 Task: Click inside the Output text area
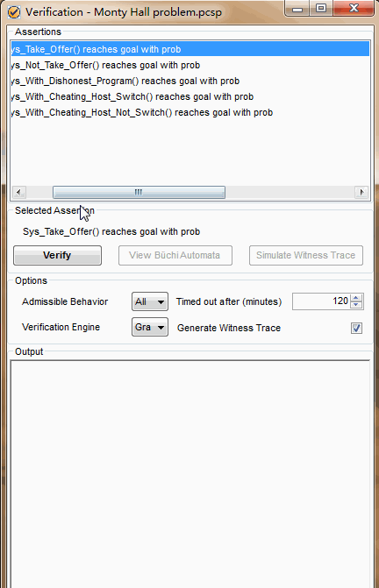pos(189,474)
